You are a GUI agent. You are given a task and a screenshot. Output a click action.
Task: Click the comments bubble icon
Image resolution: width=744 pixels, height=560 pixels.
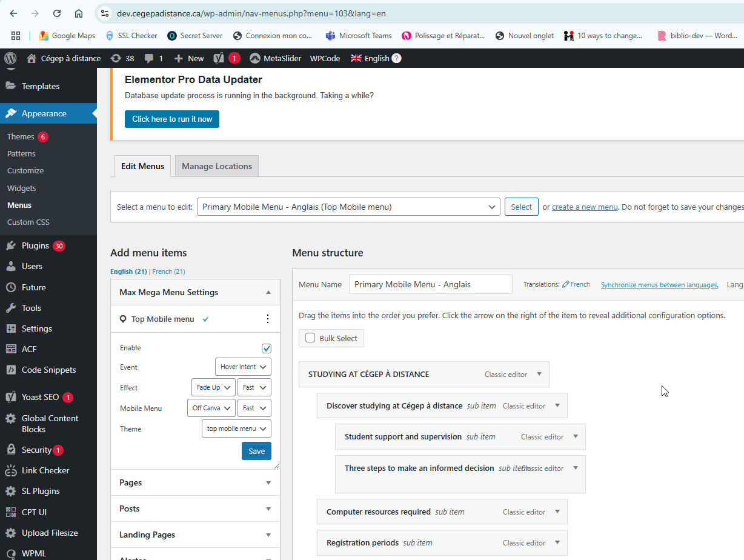point(149,58)
